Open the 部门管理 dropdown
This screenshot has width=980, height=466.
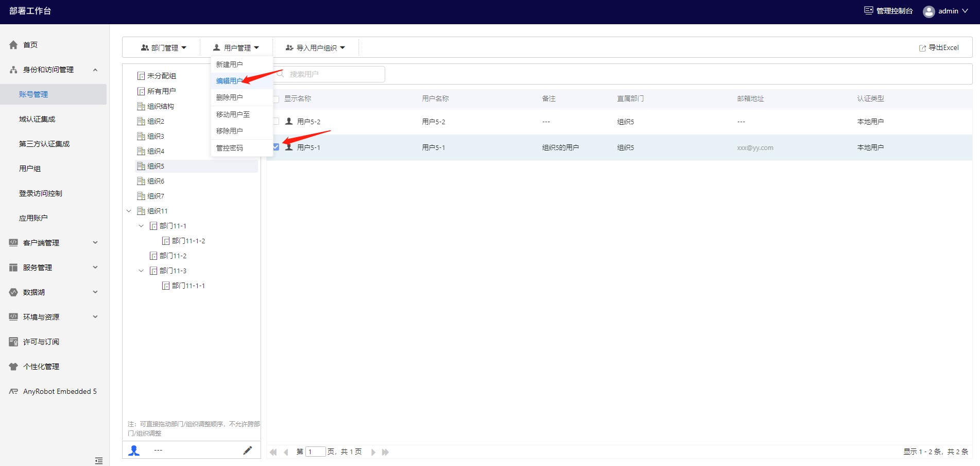[x=164, y=47]
